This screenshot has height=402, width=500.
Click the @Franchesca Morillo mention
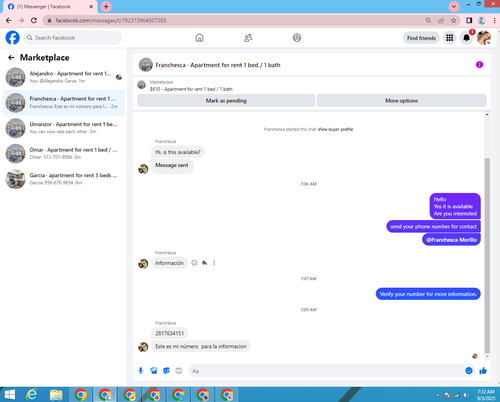click(x=451, y=240)
